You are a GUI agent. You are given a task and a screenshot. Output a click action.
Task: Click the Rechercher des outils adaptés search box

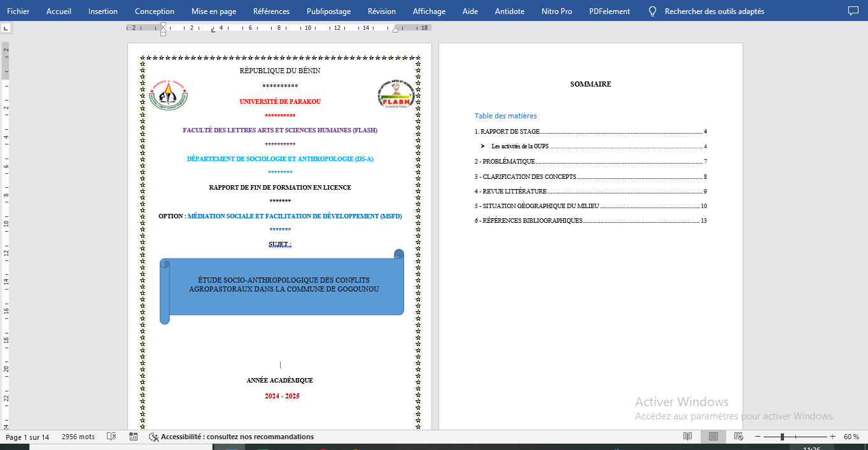click(706, 11)
